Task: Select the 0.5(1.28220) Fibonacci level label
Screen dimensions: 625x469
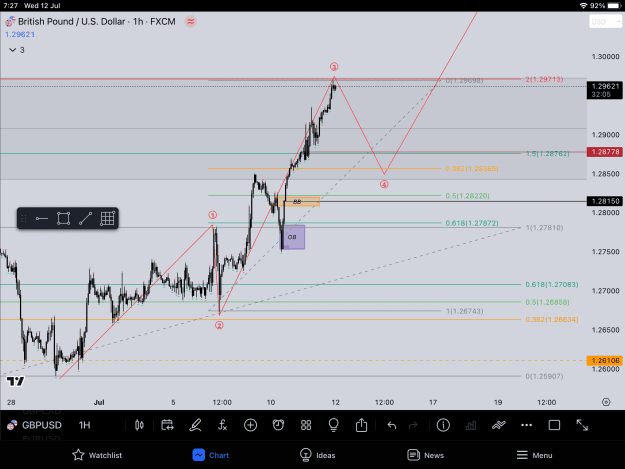Action: 468,196
